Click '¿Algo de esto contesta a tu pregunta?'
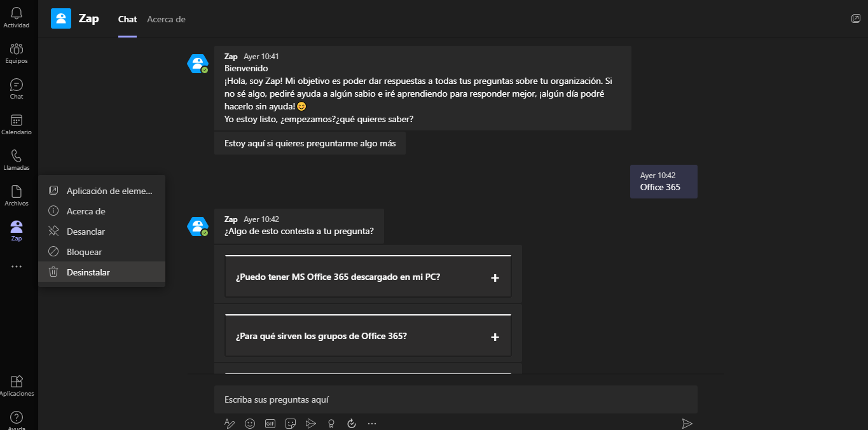 click(x=299, y=231)
